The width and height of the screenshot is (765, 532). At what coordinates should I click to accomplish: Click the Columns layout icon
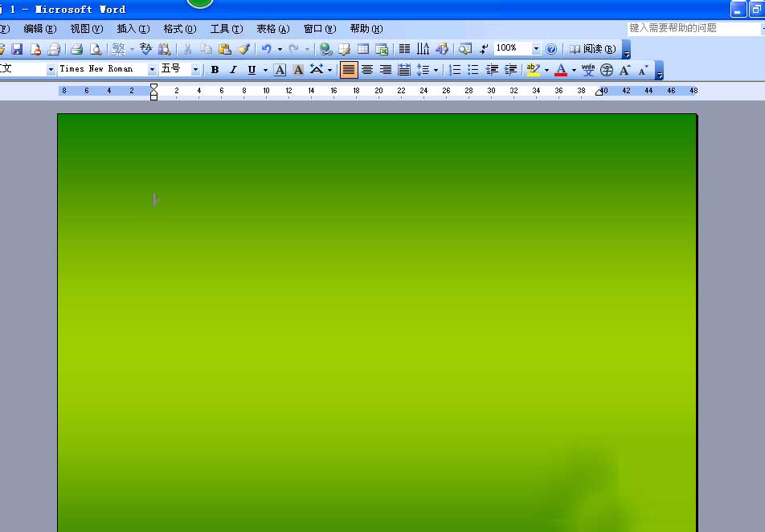pyautogui.click(x=404, y=49)
